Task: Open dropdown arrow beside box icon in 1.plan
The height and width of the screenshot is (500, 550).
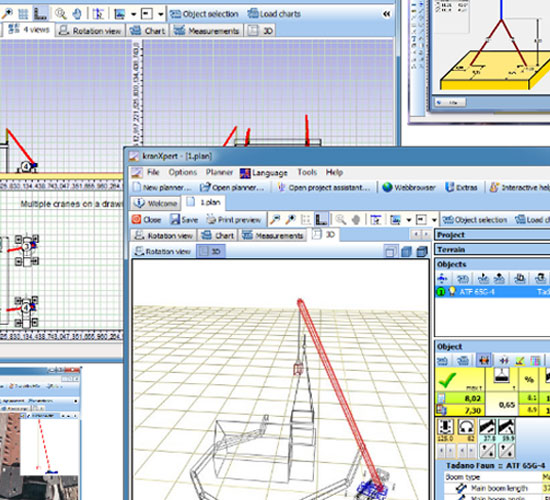Action: pyautogui.click(x=434, y=220)
